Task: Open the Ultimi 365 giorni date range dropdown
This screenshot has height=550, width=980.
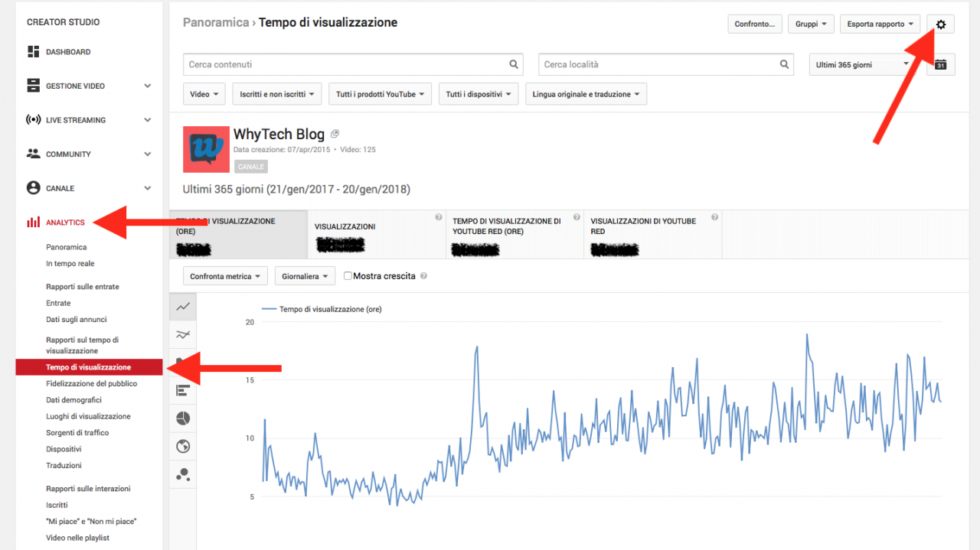Action: pyautogui.click(x=864, y=65)
